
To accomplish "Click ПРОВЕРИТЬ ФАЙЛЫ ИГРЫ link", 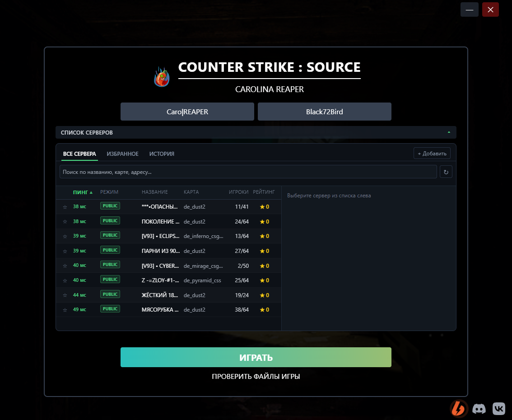I will pyautogui.click(x=256, y=377).
